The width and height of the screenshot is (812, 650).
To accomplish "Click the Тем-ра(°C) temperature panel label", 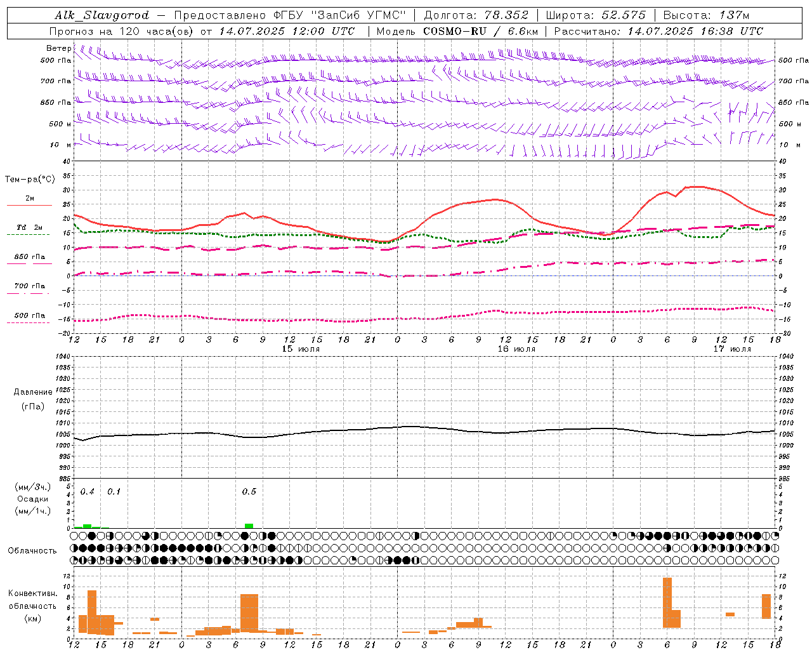I will tap(30, 180).
